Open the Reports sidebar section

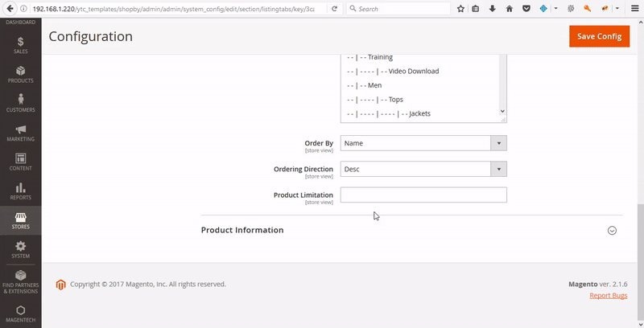(x=20, y=191)
